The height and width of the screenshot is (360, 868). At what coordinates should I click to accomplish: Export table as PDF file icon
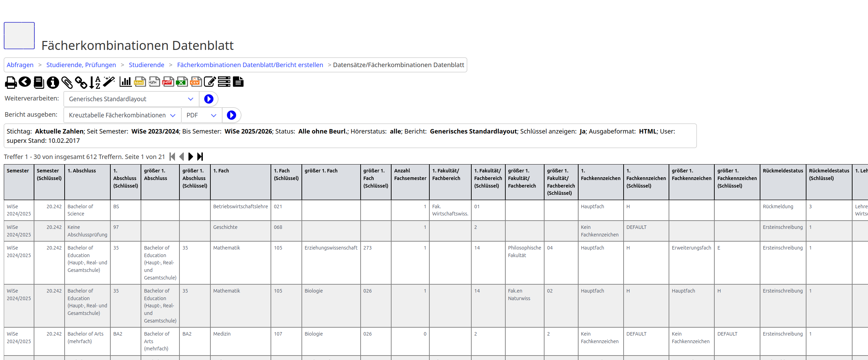168,82
